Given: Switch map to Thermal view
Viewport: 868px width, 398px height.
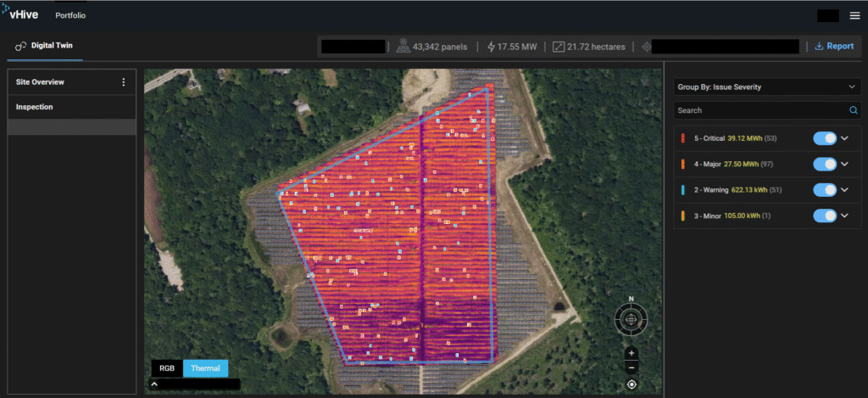Looking at the screenshot, I should 205,368.
